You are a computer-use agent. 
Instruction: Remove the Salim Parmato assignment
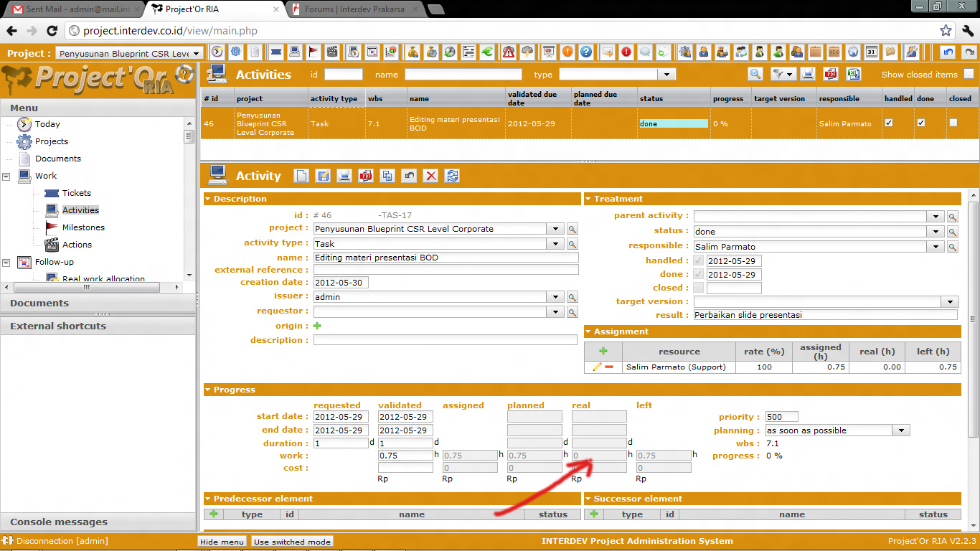coord(609,367)
